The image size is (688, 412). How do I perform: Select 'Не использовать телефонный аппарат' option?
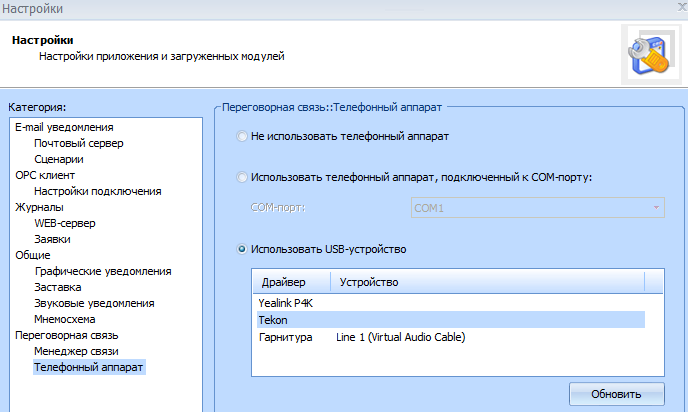[x=242, y=135]
